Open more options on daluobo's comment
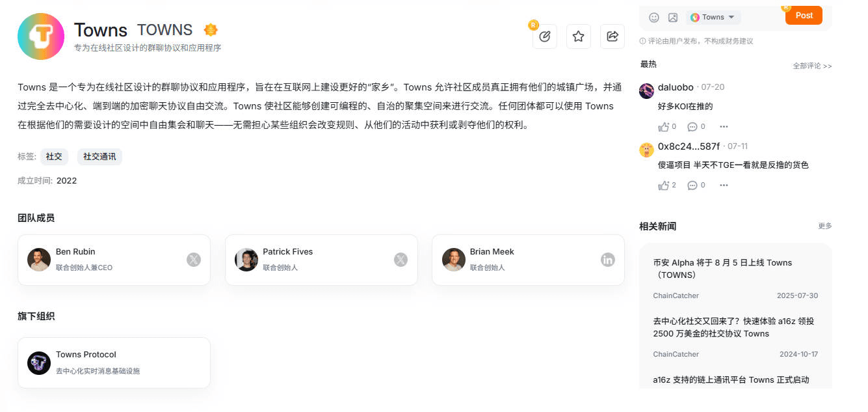868x412 pixels. coord(724,127)
